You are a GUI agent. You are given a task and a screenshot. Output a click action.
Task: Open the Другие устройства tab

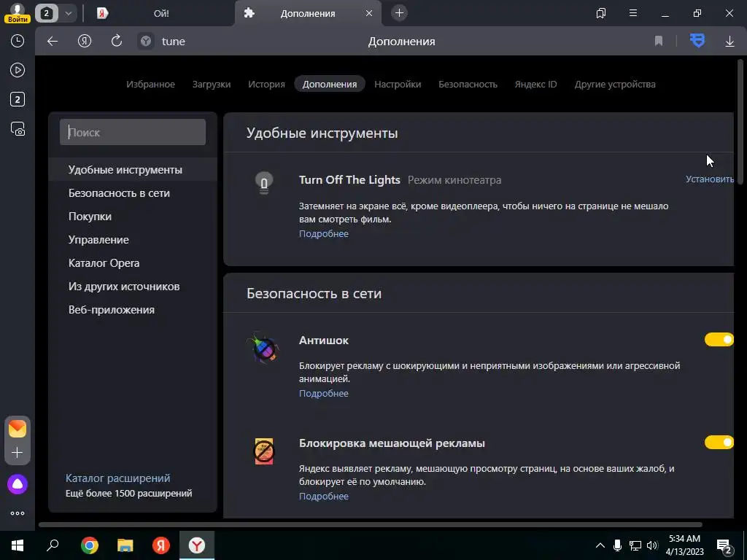[x=615, y=85]
